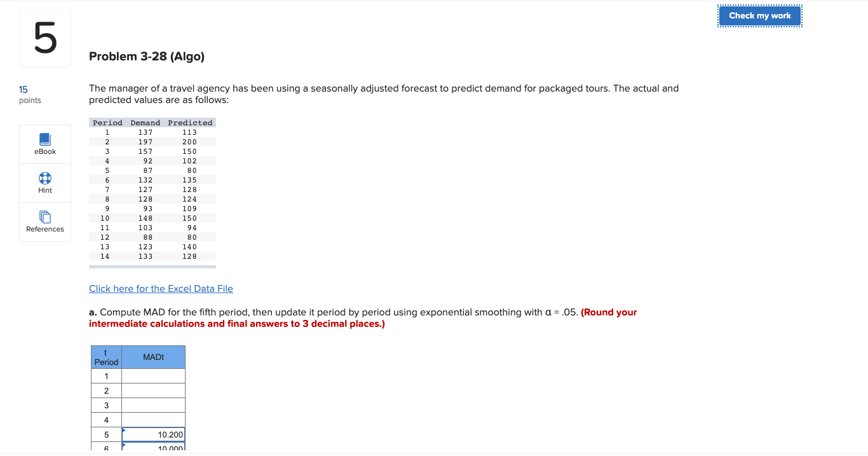Click the Period column header in answer table

pyautogui.click(x=105, y=357)
